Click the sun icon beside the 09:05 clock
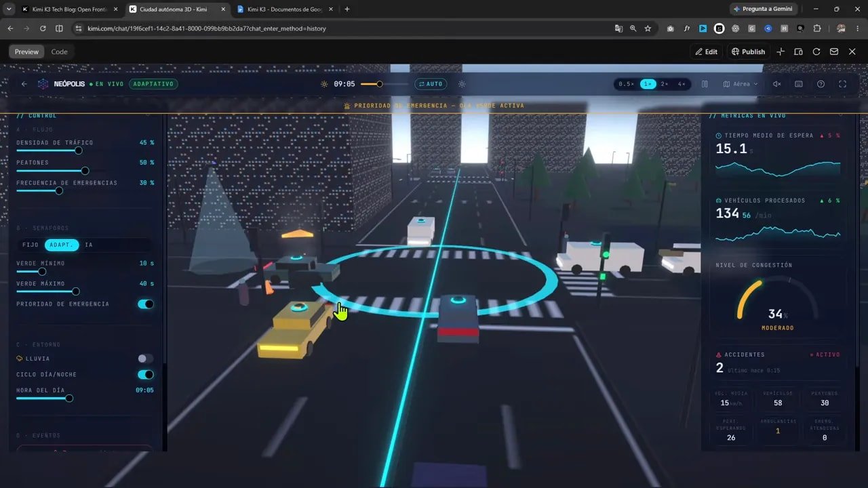The height and width of the screenshot is (488, 868). (324, 84)
